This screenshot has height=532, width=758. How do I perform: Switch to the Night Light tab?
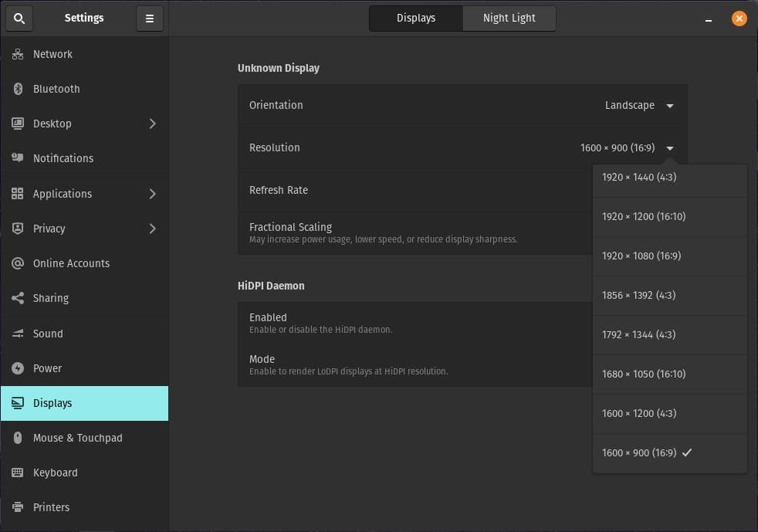coord(509,18)
